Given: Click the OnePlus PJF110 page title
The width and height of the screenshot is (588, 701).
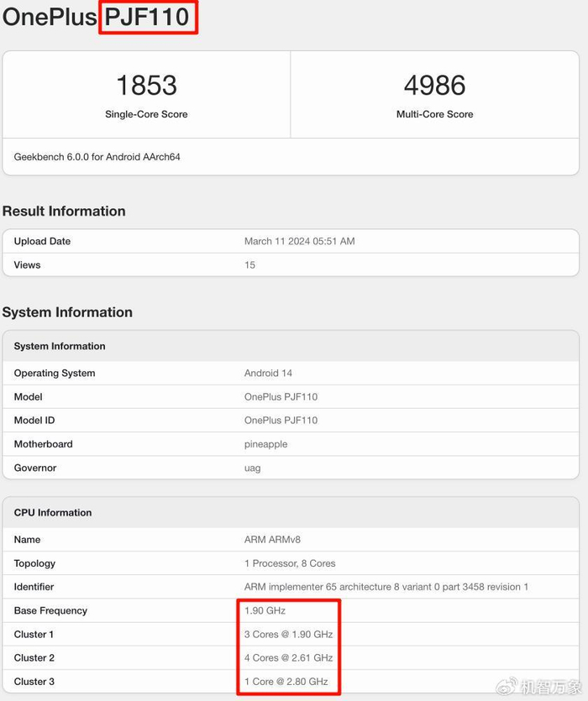Looking at the screenshot, I should coord(96,17).
